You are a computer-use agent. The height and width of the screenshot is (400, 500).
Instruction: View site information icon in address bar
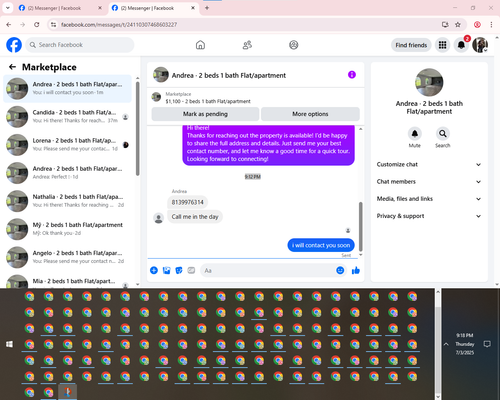point(53,24)
